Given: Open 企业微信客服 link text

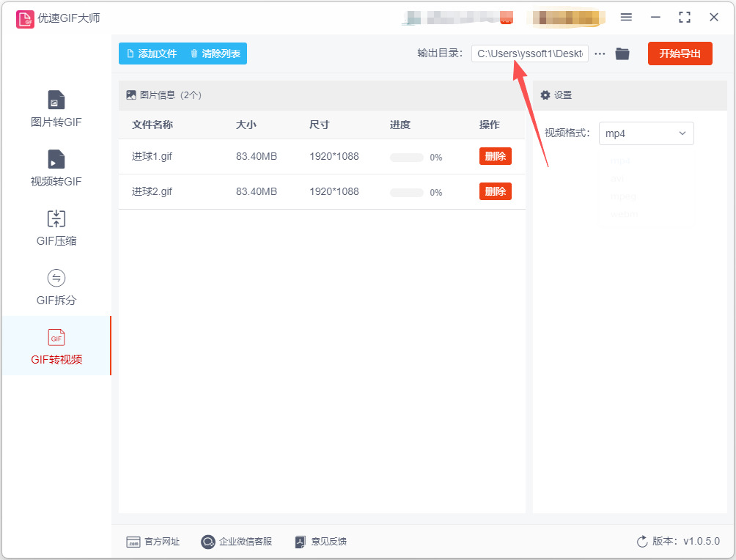Looking at the screenshot, I should coord(246,542).
